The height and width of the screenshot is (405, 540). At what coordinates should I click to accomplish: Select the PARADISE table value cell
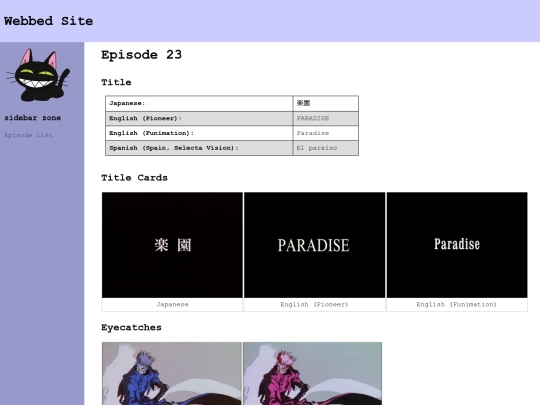tap(326, 118)
